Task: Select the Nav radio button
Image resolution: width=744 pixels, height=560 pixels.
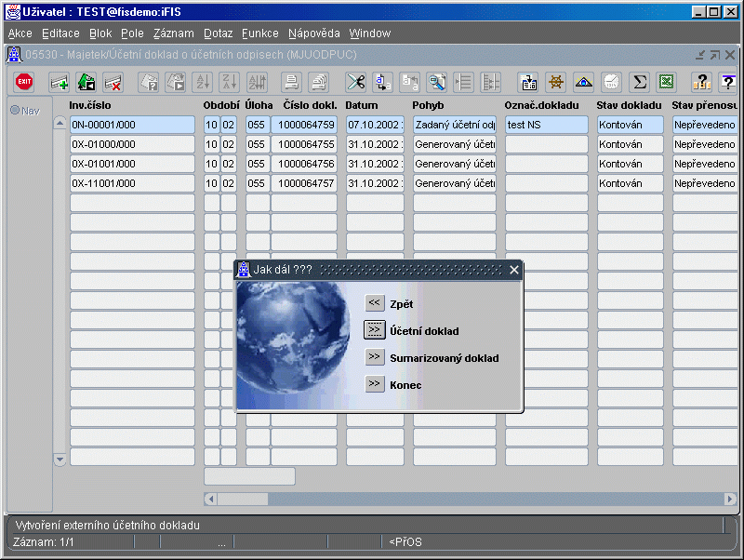Action: 15,111
